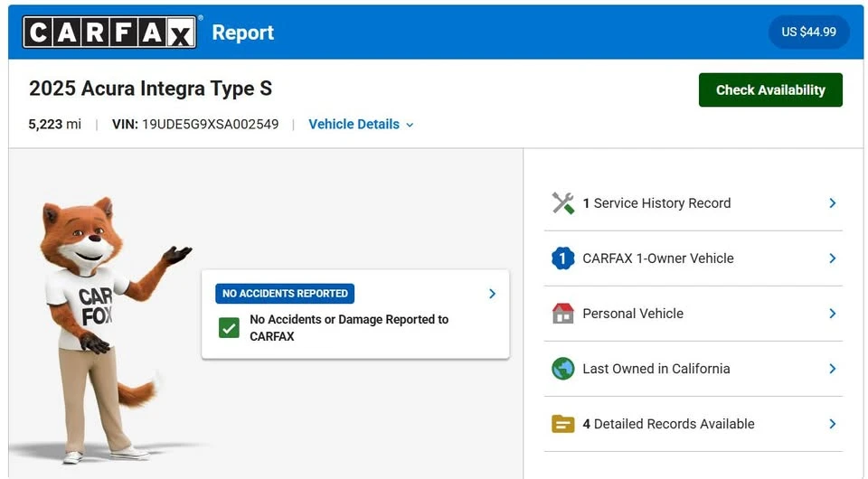
Task: Expand the Vehicle Details dropdown
Action: click(x=361, y=125)
